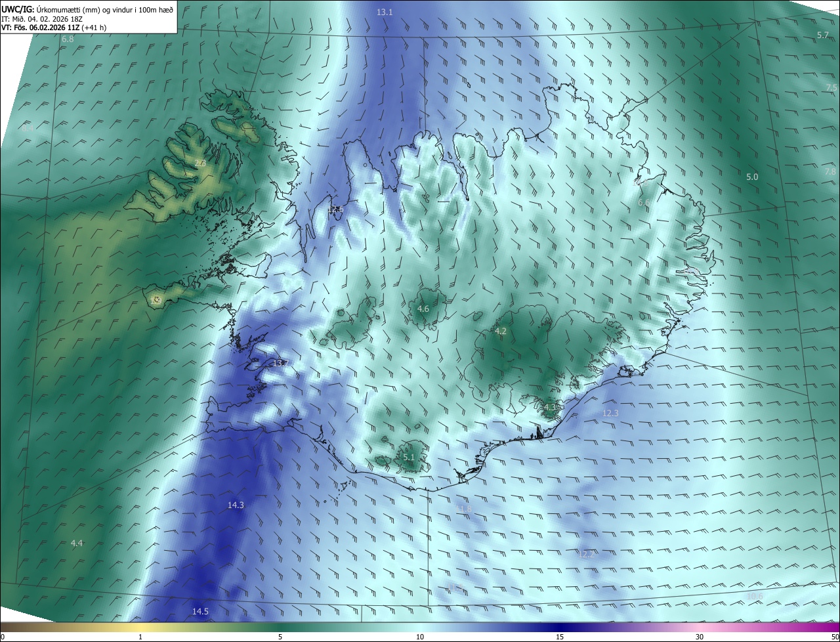Click the 7.5 value near the right edge

pyautogui.click(x=831, y=87)
